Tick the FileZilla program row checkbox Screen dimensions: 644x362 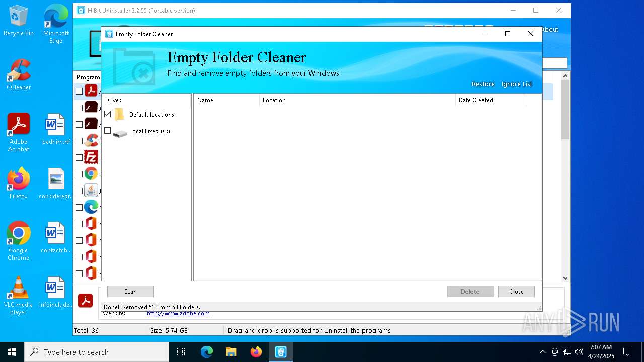pyautogui.click(x=79, y=157)
